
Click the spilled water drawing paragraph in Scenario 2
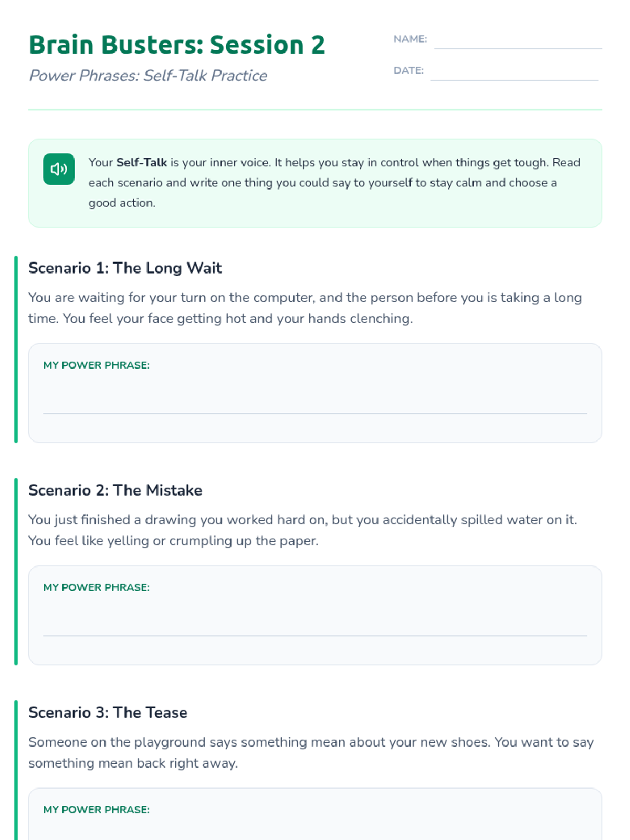(x=302, y=530)
